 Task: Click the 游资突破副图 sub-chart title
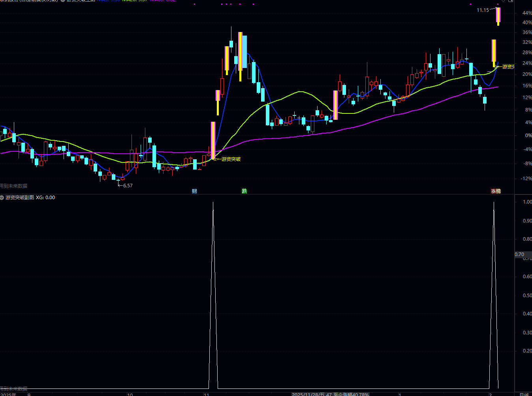pos(20,198)
